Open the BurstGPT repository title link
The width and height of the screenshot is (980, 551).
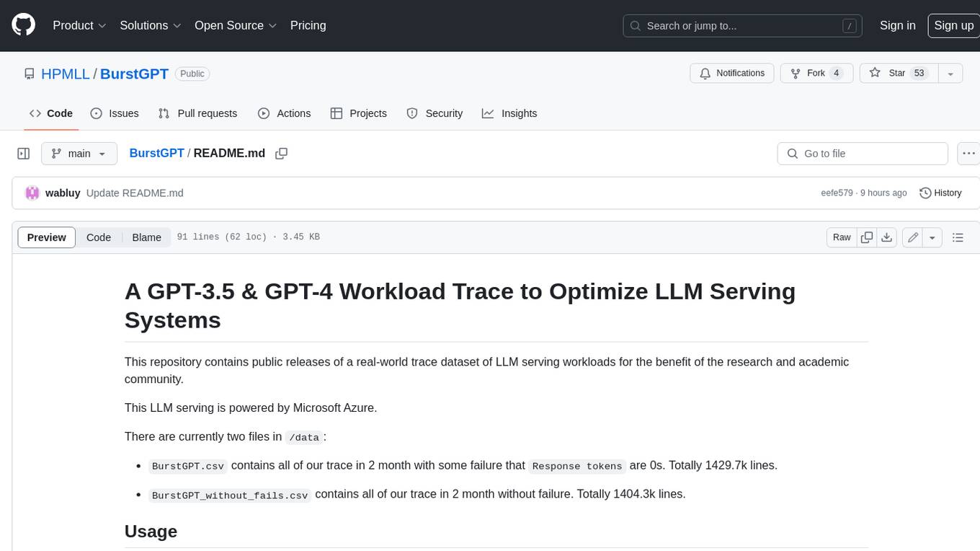coord(134,74)
